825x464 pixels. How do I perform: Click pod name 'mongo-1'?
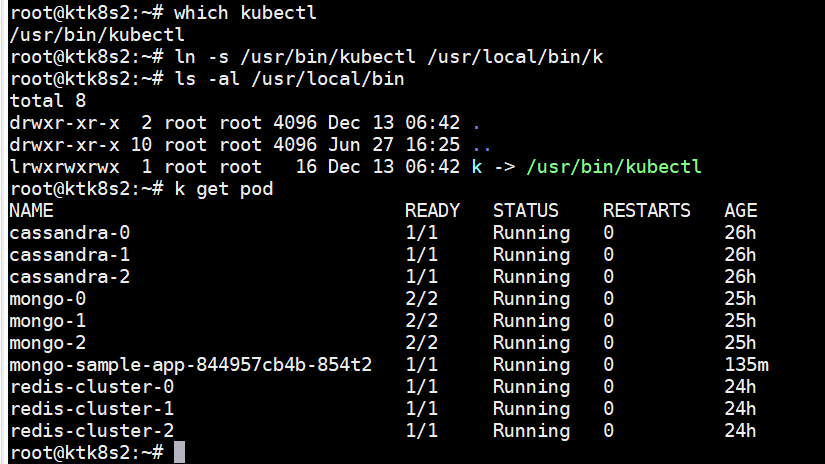point(48,321)
